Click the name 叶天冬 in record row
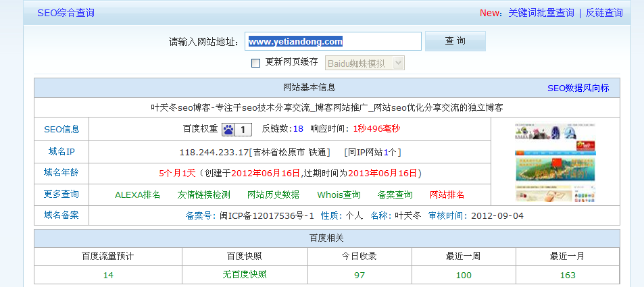Viewport: 644px width, 287px height. (x=408, y=215)
